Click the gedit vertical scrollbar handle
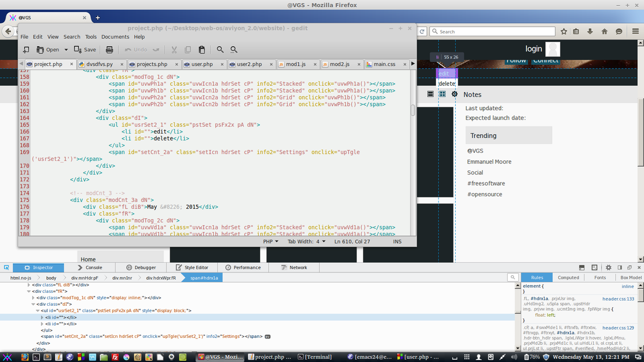644x362 pixels. [413, 110]
